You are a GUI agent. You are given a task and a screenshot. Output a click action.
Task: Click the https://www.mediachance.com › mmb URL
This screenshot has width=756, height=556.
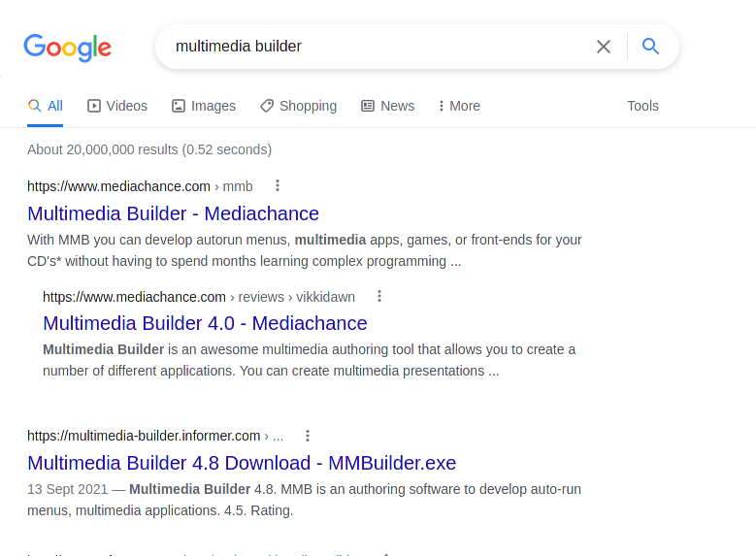(x=140, y=186)
